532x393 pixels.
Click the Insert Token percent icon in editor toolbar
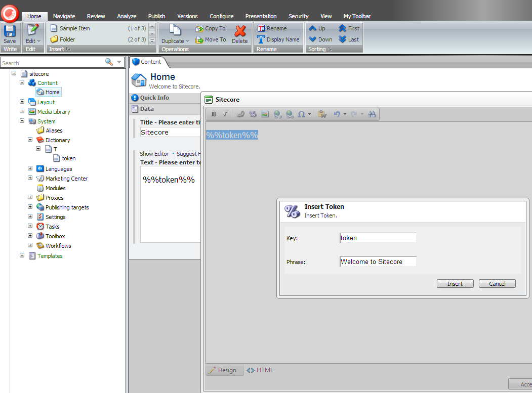click(253, 114)
